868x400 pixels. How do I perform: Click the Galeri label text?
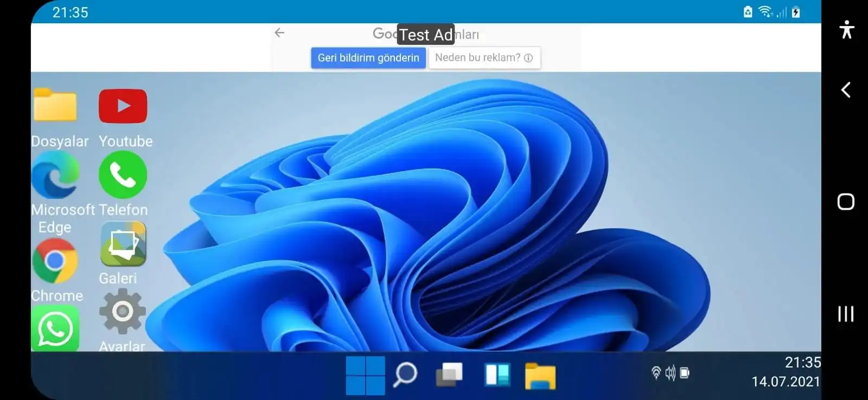(x=118, y=279)
